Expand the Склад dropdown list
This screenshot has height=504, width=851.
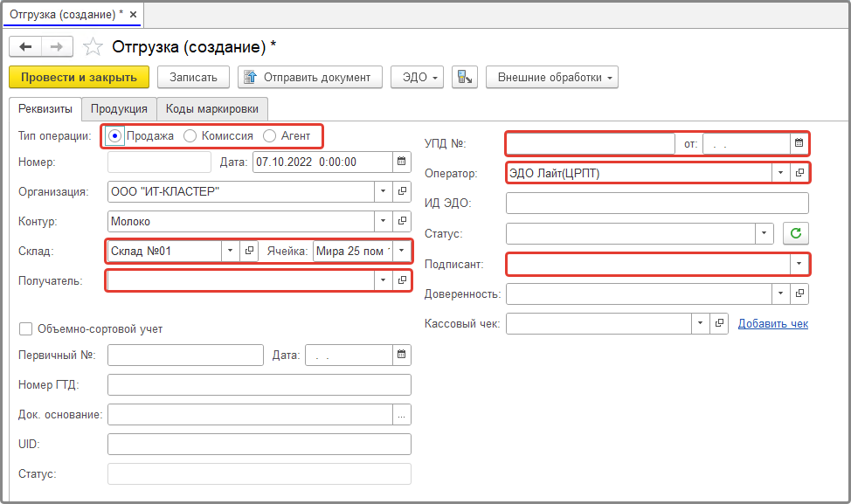point(230,251)
